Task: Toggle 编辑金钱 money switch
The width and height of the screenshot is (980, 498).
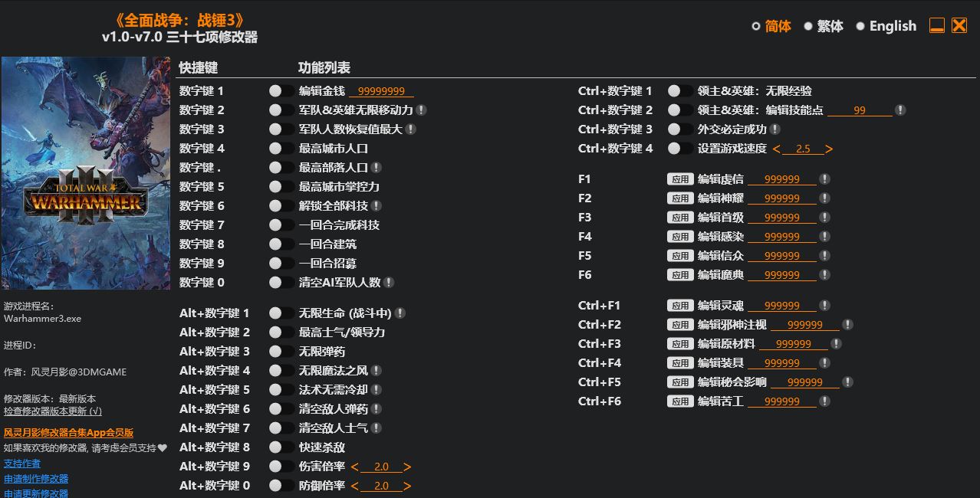Action: (281, 91)
